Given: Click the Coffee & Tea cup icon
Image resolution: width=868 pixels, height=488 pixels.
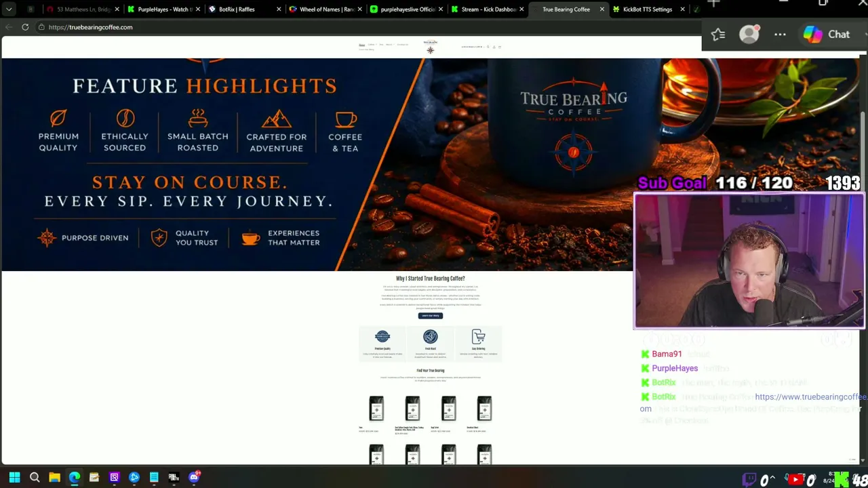Looking at the screenshot, I should click(x=345, y=119).
